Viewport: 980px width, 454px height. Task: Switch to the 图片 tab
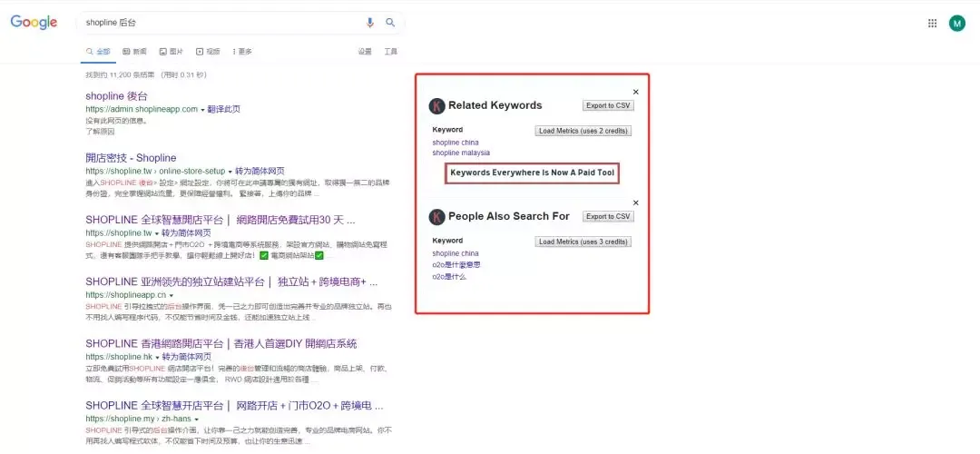171,51
